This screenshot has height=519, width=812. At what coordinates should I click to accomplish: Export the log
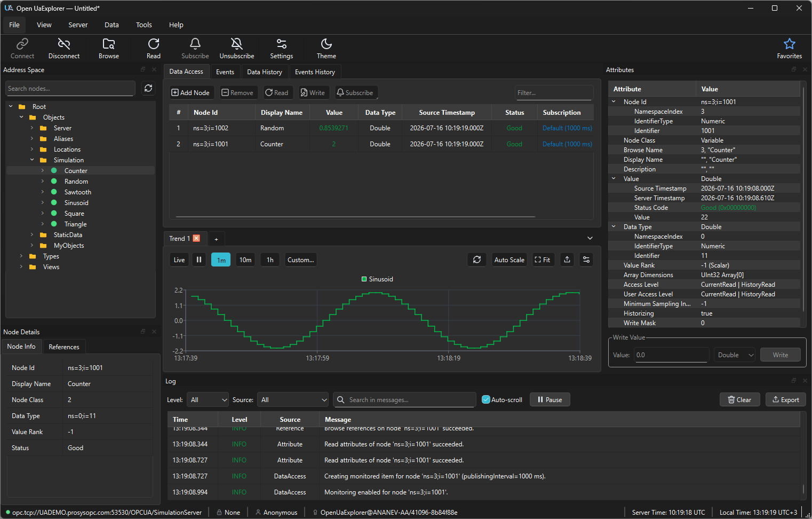(x=786, y=399)
